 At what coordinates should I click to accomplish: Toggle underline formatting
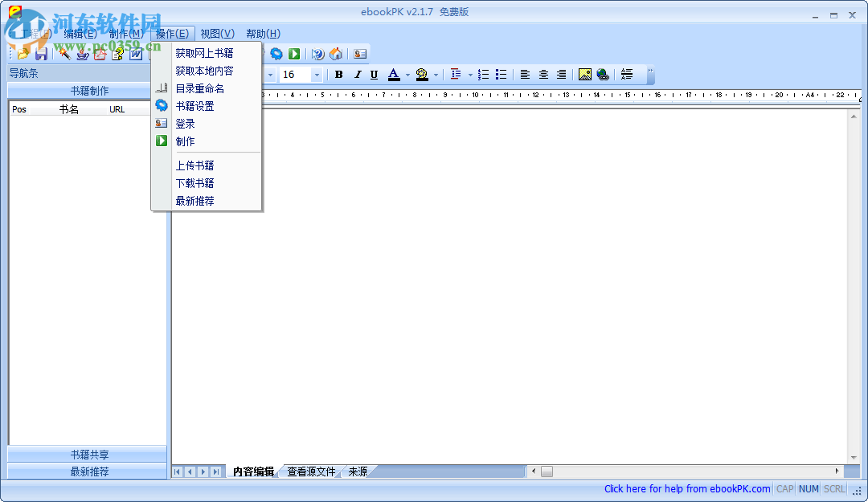(375, 74)
